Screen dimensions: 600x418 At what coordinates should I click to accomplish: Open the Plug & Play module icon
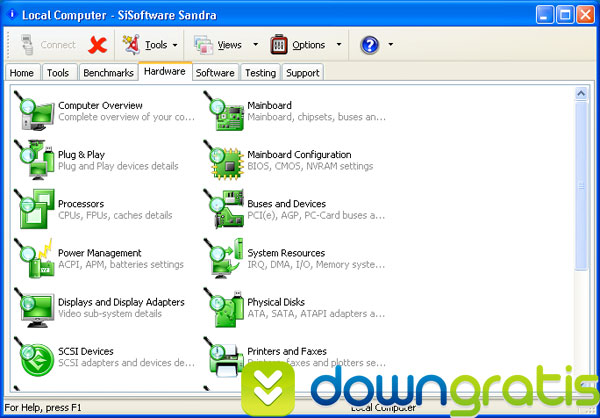coord(34,161)
